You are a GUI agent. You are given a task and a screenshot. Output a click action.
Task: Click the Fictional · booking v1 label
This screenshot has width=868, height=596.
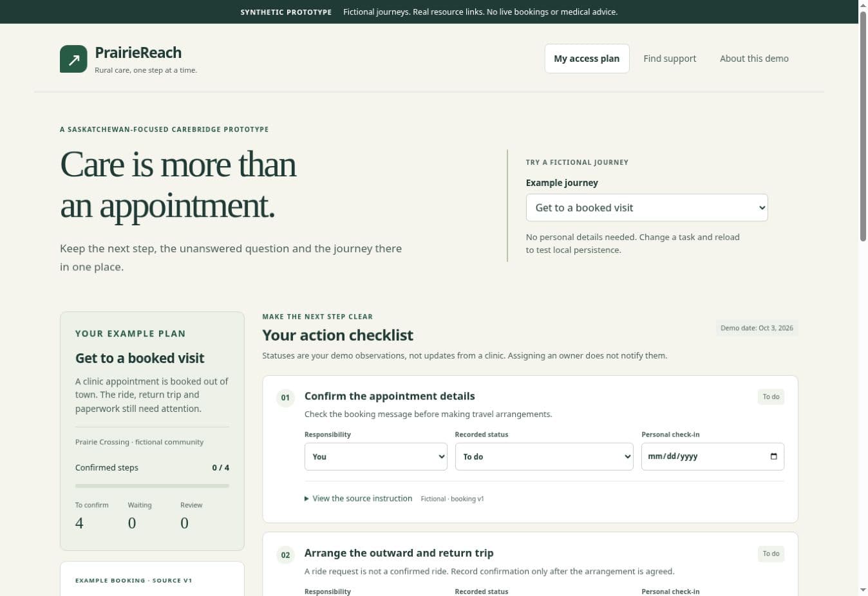pos(452,499)
